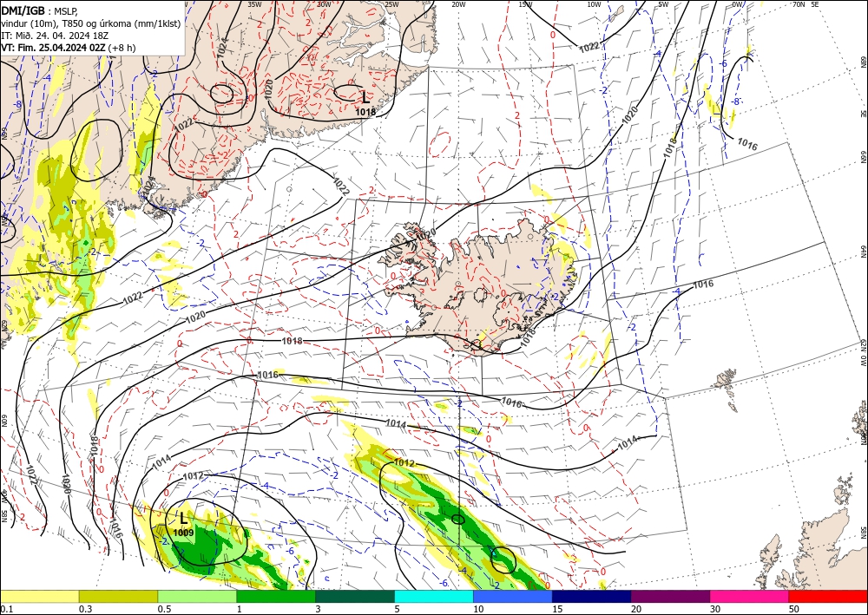Pick the blue 10–15 legend swatch

click(x=513, y=596)
